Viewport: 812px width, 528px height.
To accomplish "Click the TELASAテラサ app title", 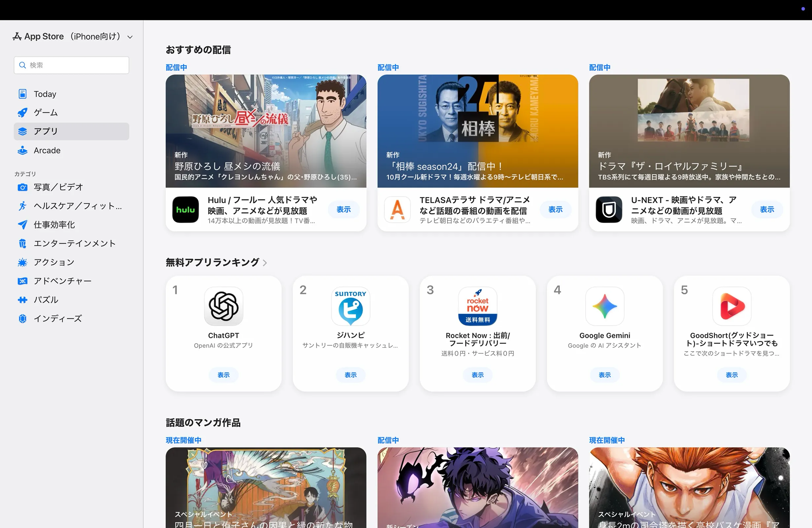I will (x=475, y=205).
